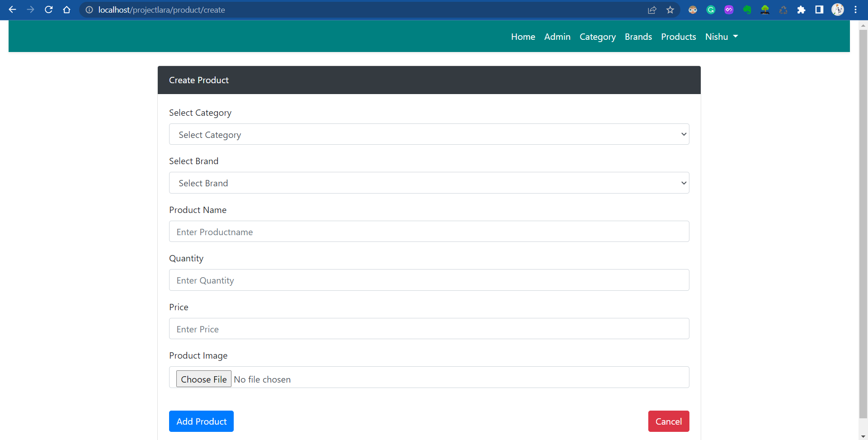Open the Select Brand dropdown
This screenshot has width=868, height=440.
click(429, 183)
